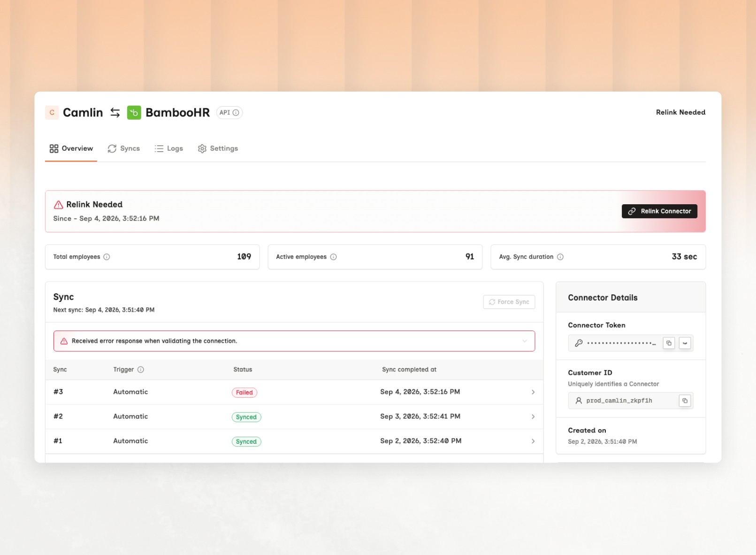Copy the Connector Token

coord(669,343)
